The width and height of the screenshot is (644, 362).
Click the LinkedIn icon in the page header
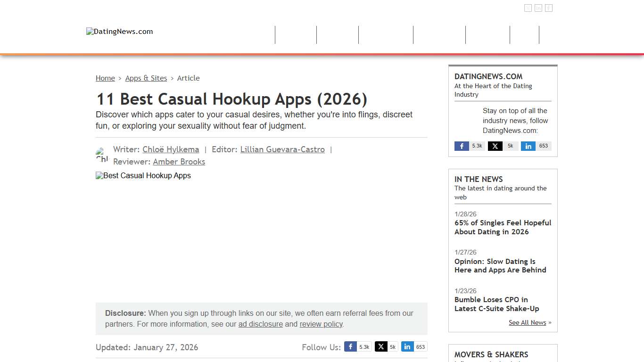click(x=538, y=8)
